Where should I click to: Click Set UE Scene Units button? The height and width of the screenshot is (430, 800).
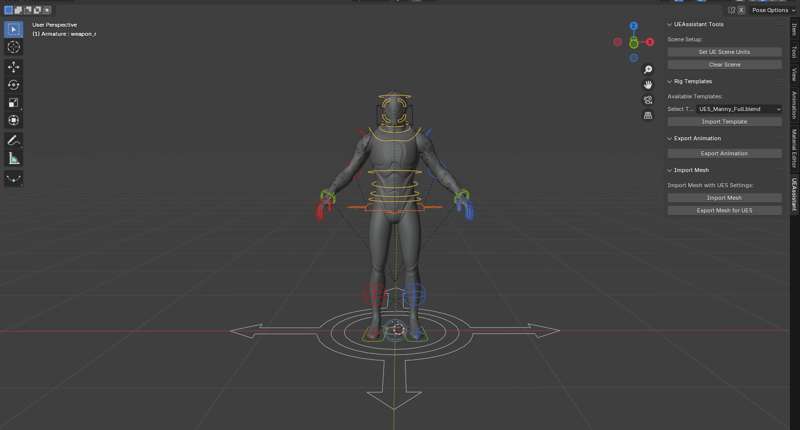tap(724, 51)
